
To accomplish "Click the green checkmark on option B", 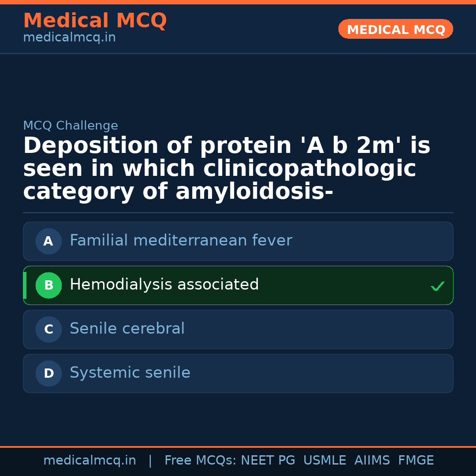I will pos(437,286).
